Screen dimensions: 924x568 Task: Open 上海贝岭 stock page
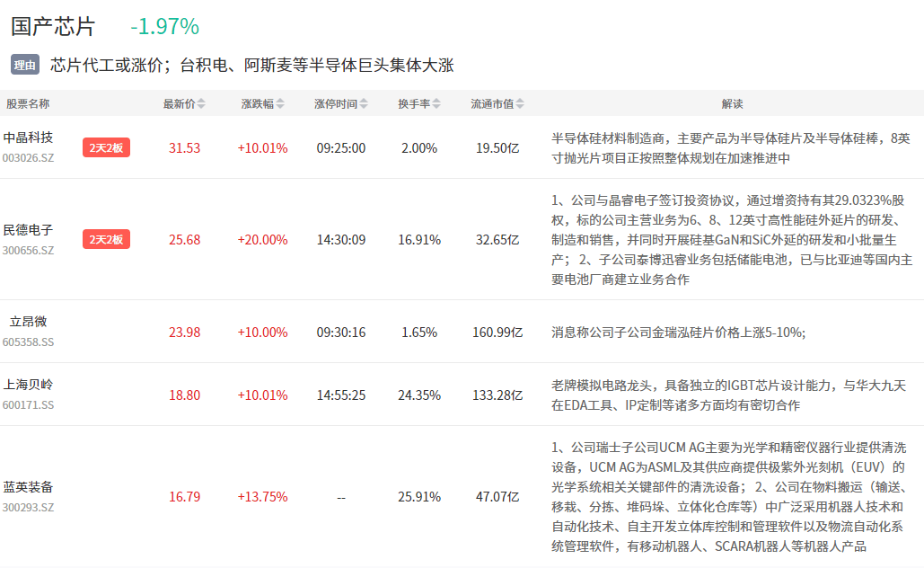coord(28,385)
